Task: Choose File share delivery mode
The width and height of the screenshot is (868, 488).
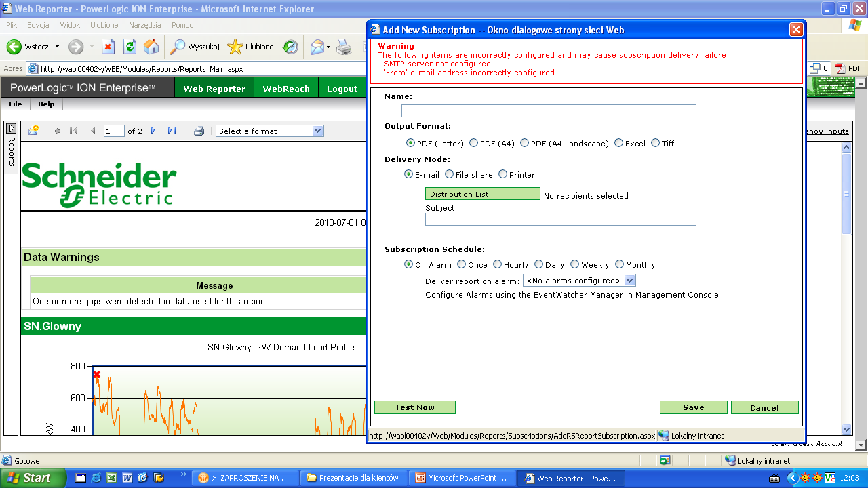Action: (449, 174)
